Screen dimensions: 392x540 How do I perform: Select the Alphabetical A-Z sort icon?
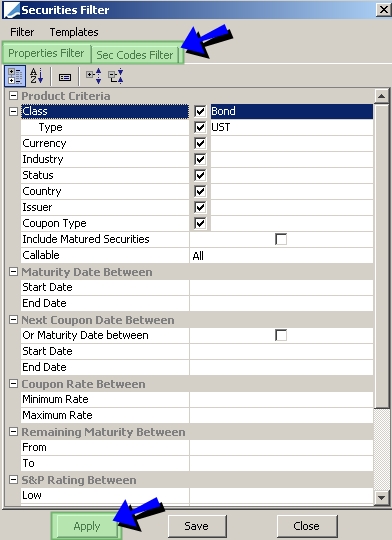point(37,76)
